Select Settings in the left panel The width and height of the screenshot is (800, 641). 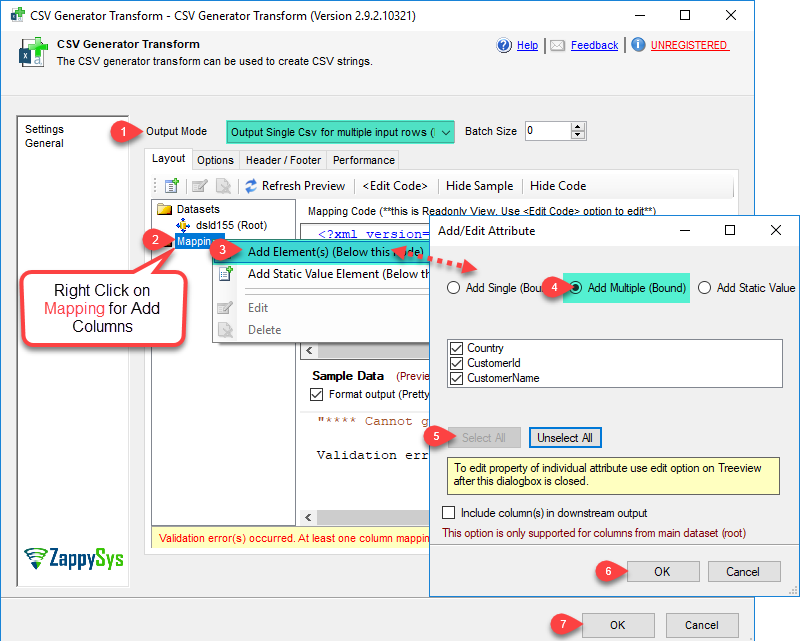coord(44,129)
